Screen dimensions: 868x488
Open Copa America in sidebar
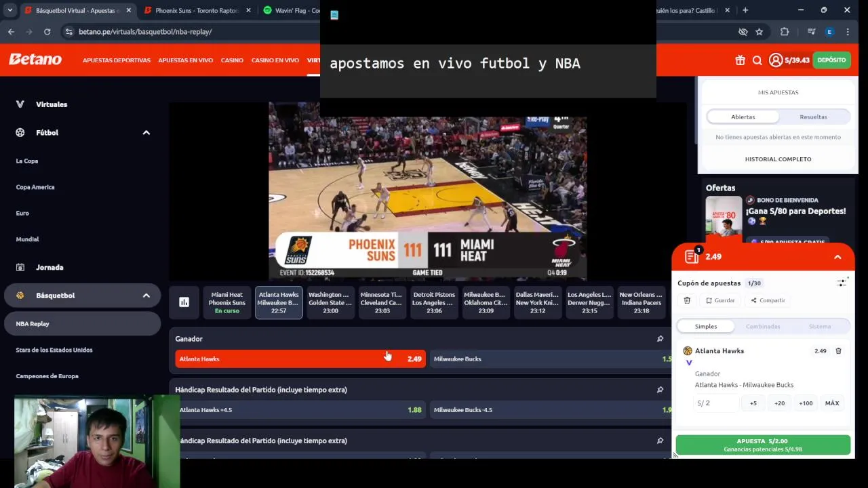tap(35, 187)
